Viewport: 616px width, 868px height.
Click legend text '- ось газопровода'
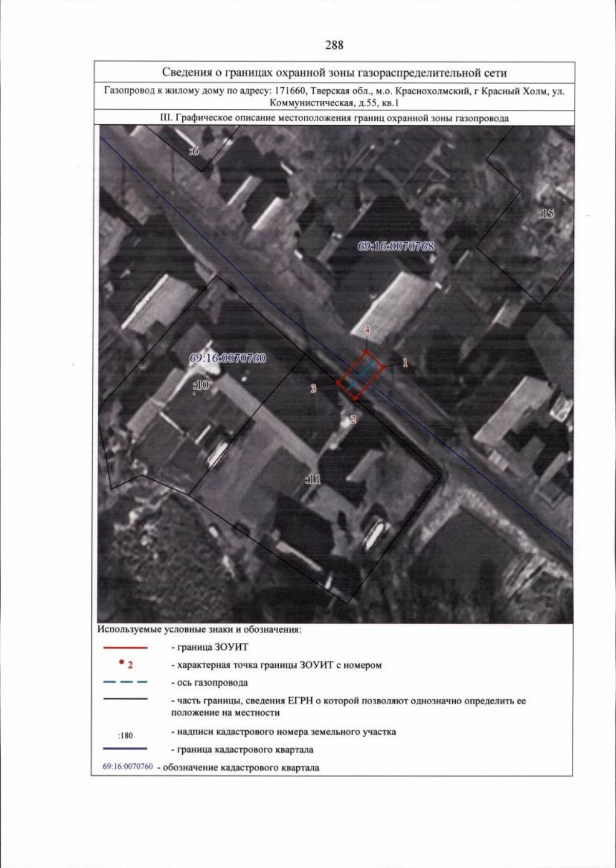pos(209,683)
